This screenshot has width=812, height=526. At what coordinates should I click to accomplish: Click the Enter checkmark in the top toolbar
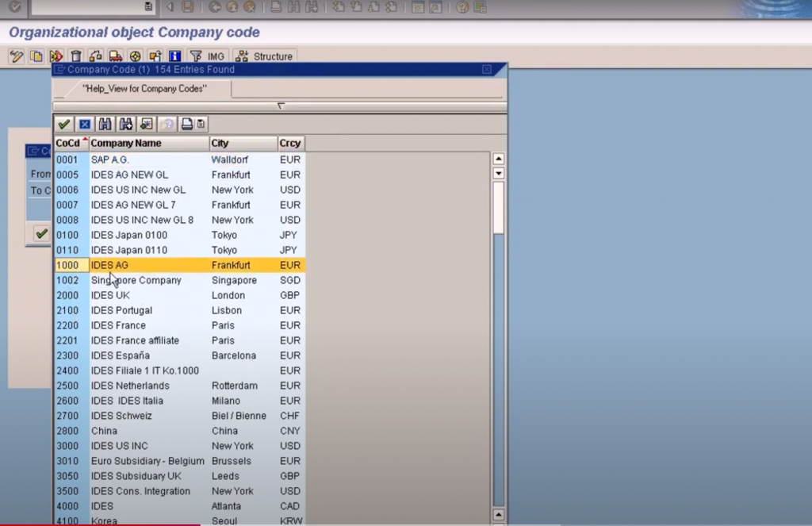tap(15, 6)
